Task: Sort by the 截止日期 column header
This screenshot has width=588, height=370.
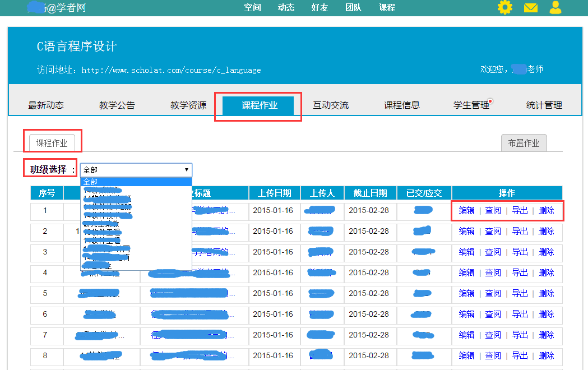Action: [x=370, y=193]
